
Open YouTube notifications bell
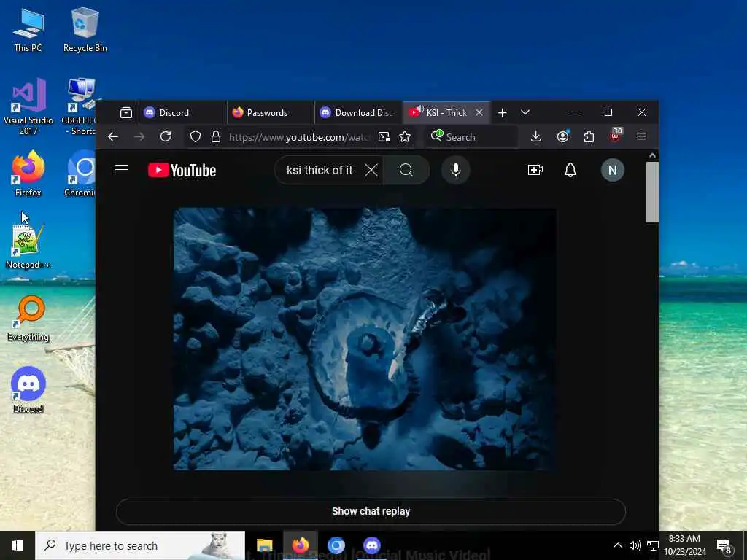click(570, 170)
